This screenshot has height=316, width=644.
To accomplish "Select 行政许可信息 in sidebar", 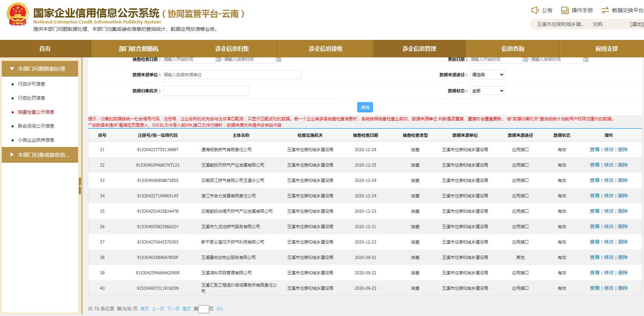I will [32, 84].
